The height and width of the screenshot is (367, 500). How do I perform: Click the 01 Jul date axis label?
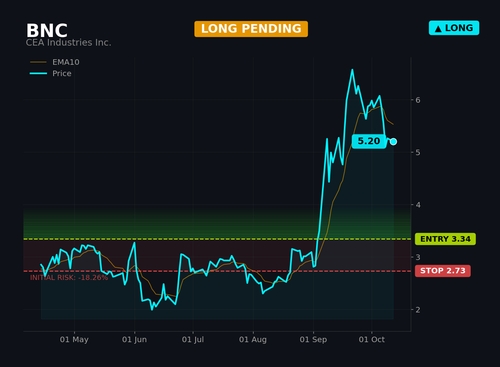[193, 340]
